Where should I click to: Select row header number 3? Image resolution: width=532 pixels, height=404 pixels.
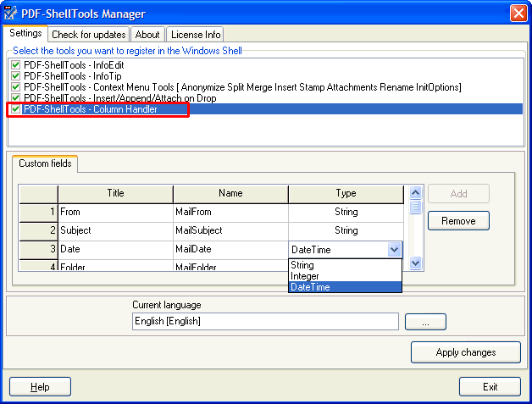pyautogui.click(x=38, y=249)
